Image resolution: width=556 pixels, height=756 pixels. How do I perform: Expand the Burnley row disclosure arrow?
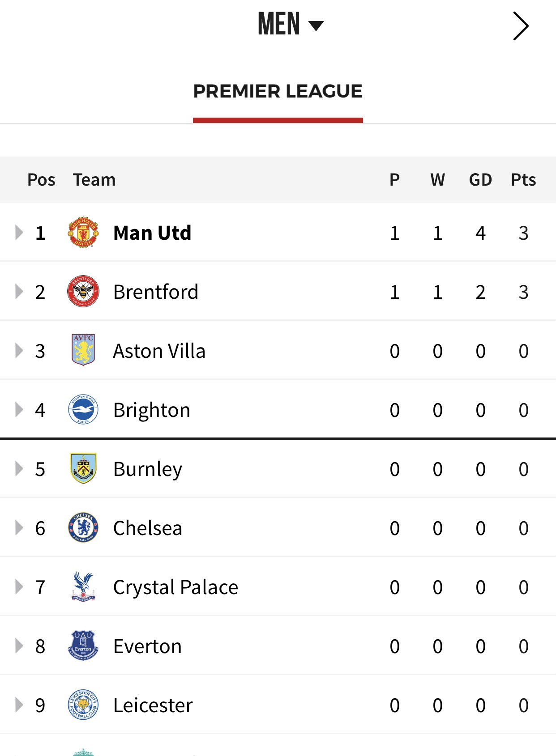(x=19, y=468)
